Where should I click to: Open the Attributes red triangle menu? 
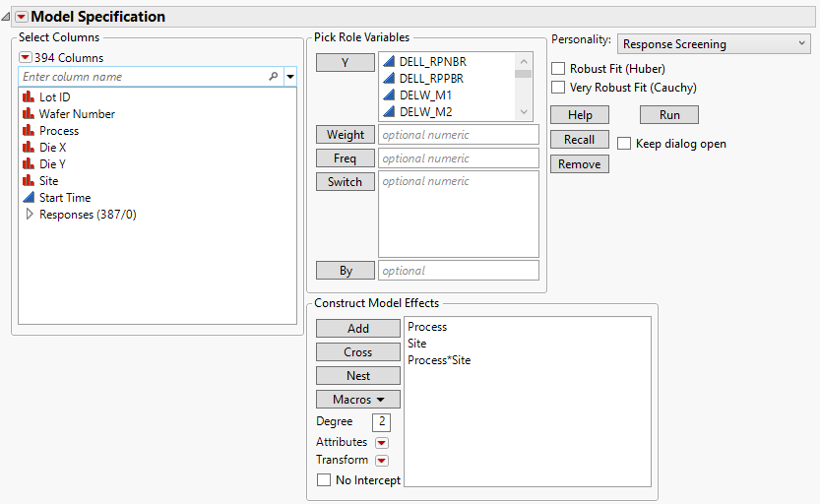[382, 443]
